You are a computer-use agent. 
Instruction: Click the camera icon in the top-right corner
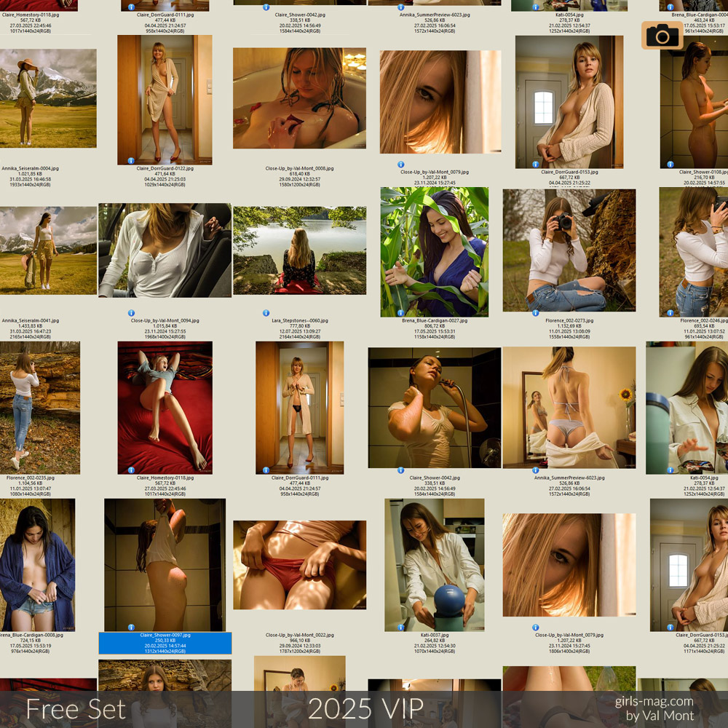point(662,35)
